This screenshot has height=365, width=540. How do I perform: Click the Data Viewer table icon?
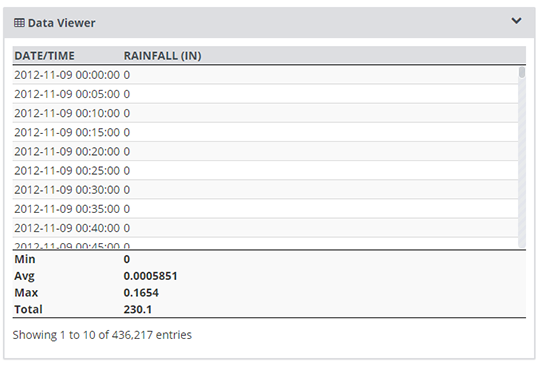pos(19,23)
